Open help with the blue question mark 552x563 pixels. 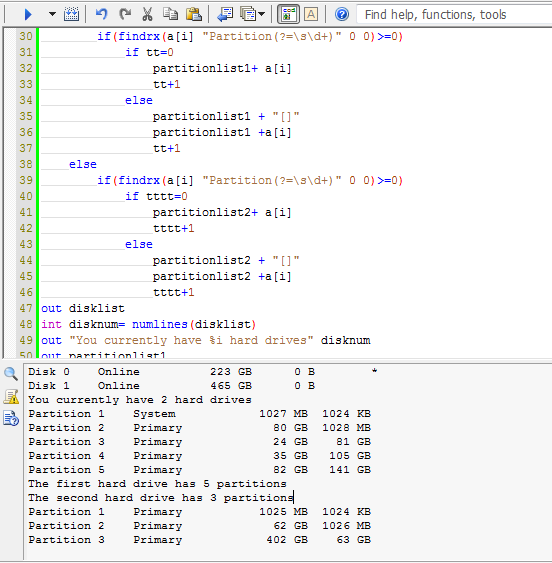click(342, 14)
